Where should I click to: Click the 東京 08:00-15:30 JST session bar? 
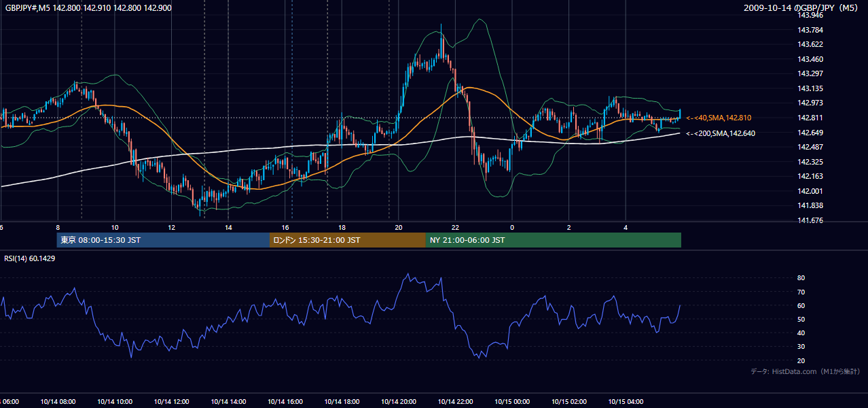click(x=164, y=240)
